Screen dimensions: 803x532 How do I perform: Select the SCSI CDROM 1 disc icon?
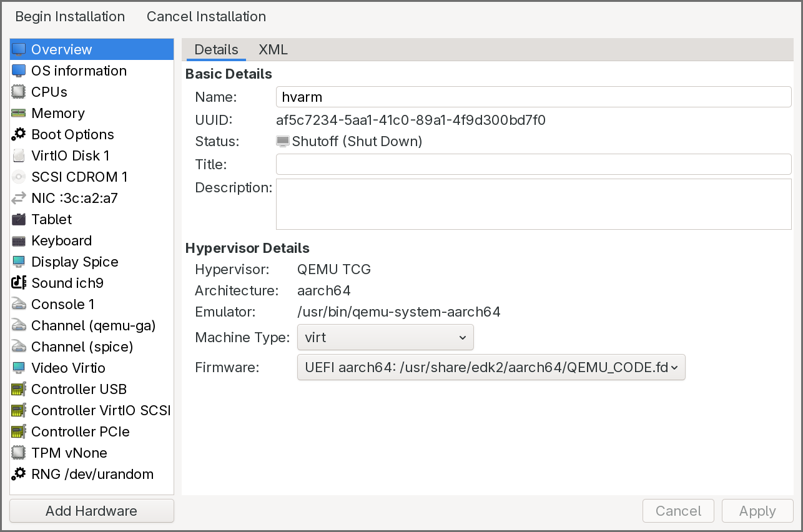tap(19, 177)
